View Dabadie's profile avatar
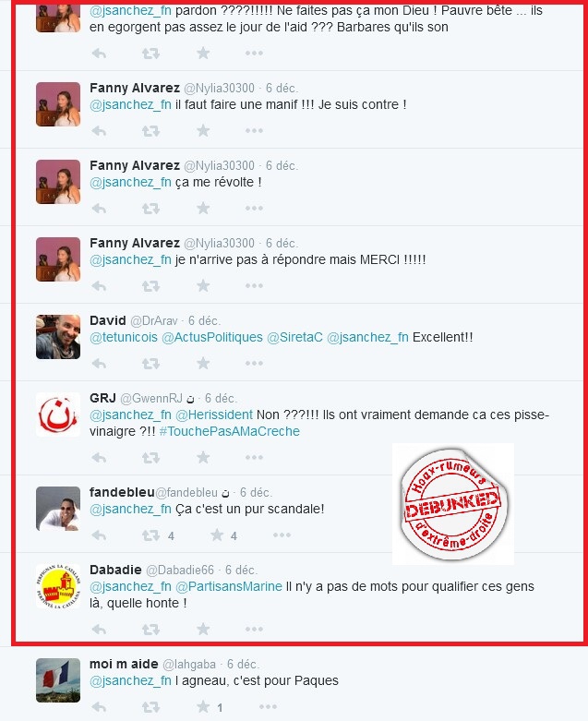Screen dimensions: 588x721 (x=58, y=586)
